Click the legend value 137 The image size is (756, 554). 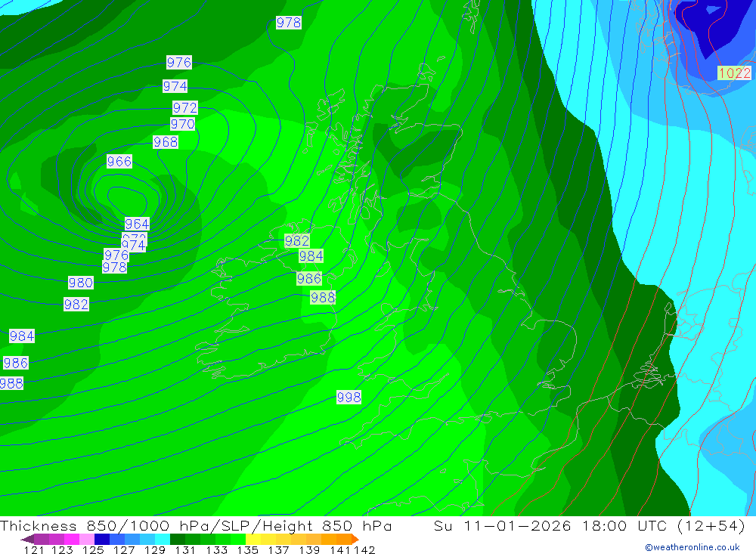coord(278,550)
